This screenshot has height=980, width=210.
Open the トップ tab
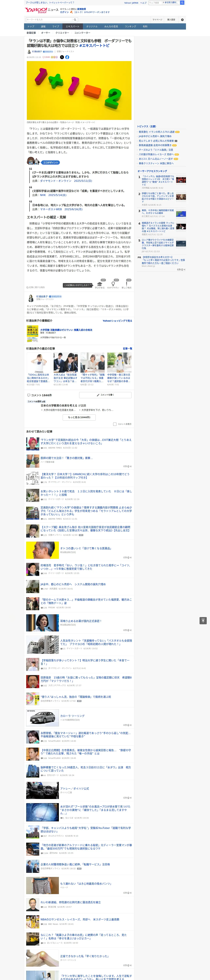31,27
